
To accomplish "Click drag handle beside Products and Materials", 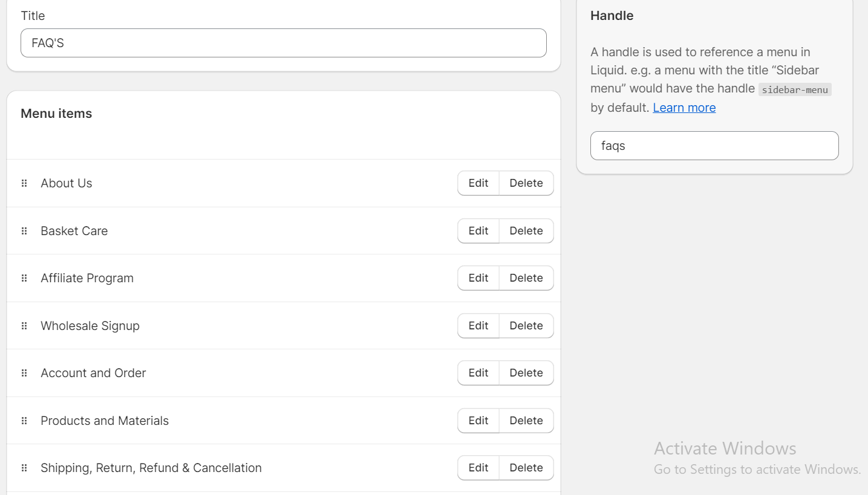I will click(x=24, y=421).
